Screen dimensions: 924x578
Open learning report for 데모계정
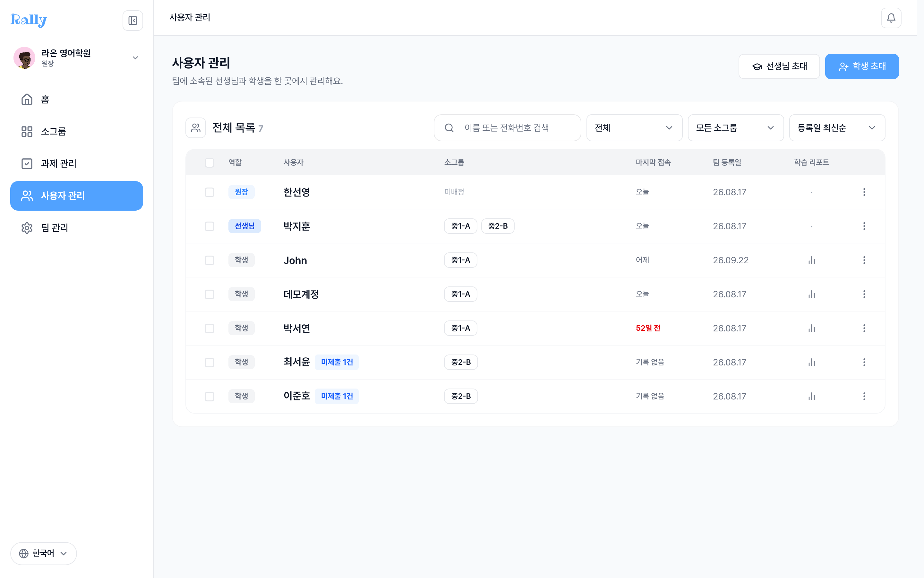click(811, 294)
